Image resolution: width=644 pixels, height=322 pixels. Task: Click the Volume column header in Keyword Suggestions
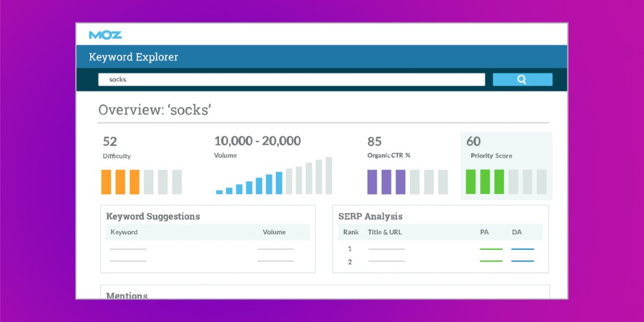[x=274, y=232]
